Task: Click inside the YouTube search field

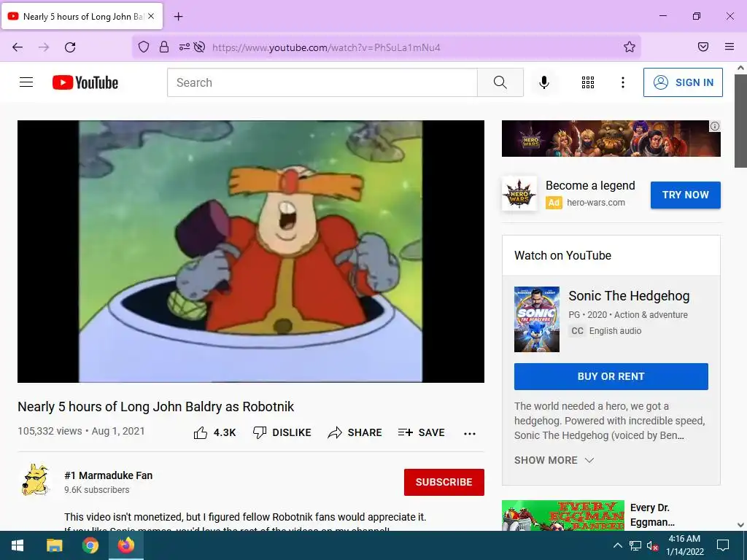Action: [x=322, y=82]
